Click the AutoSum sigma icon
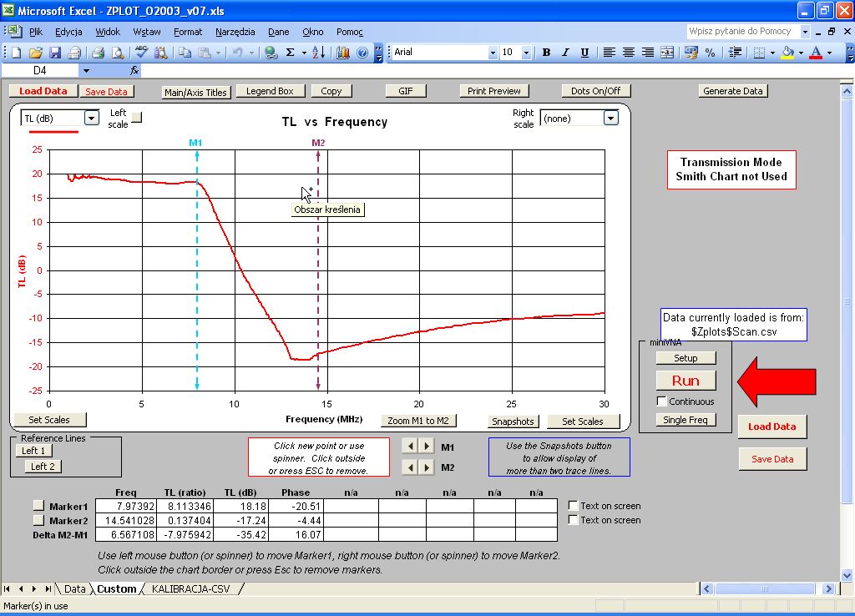This screenshot has width=855, height=616. (x=291, y=53)
